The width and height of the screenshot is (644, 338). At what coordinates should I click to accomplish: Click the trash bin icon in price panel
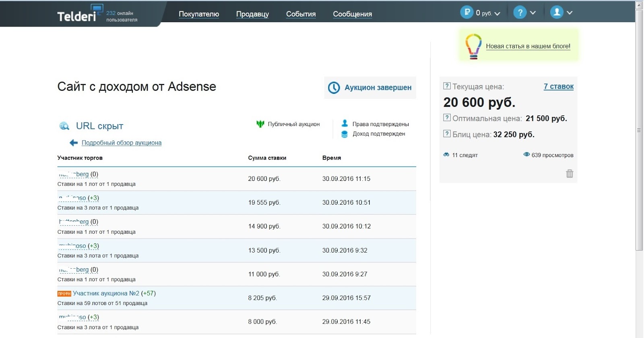[570, 174]
